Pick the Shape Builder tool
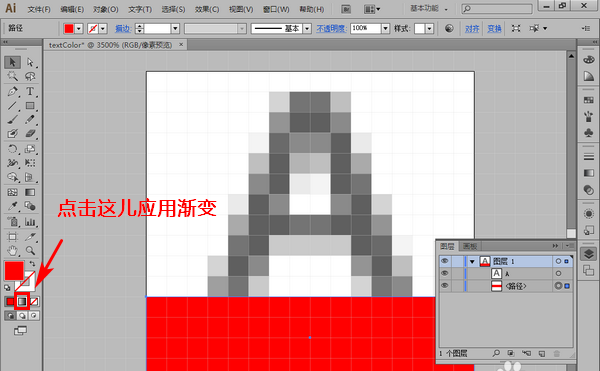The width and height of the screenshot is (600, 371). point(12,177)
